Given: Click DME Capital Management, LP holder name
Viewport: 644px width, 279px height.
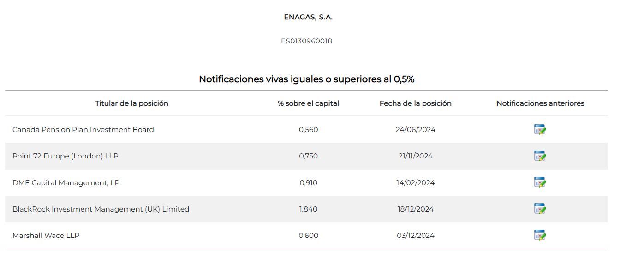Looking at the screenshot, I should pos(66,183).
